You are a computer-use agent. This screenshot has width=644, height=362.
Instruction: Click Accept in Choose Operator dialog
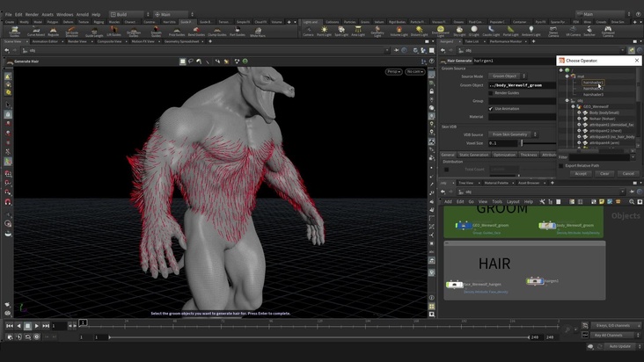click(581, 173)
